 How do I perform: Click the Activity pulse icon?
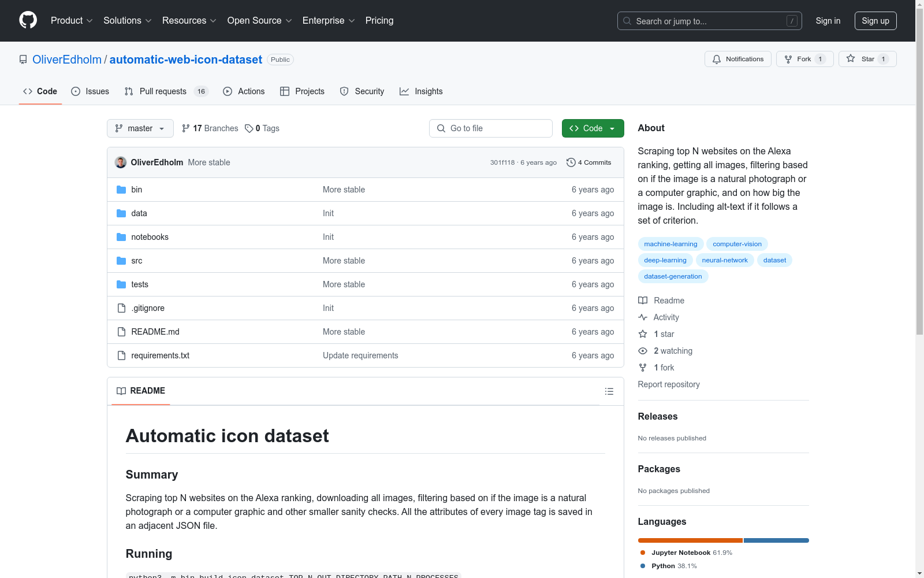pos(643,317)
